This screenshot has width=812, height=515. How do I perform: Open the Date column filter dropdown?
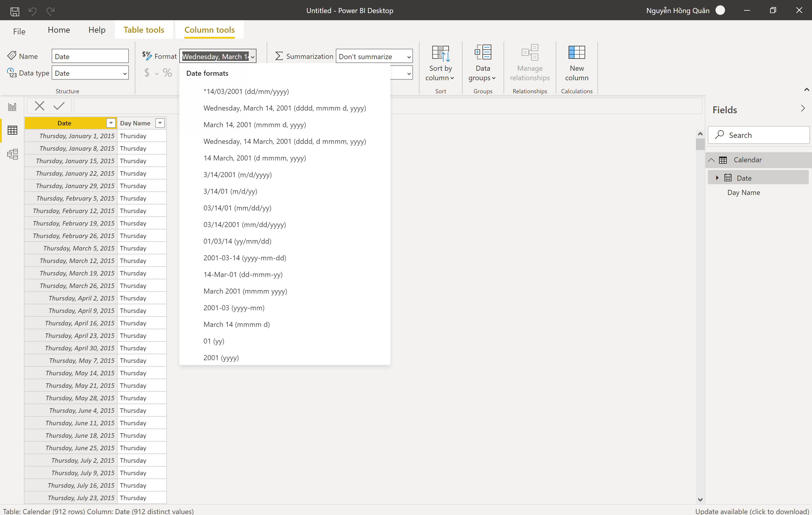click(111, 123)
